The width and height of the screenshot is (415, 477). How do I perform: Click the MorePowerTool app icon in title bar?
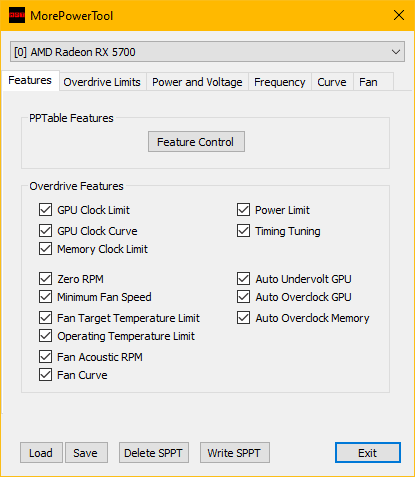pyautogui.click(x=17, y=15)
